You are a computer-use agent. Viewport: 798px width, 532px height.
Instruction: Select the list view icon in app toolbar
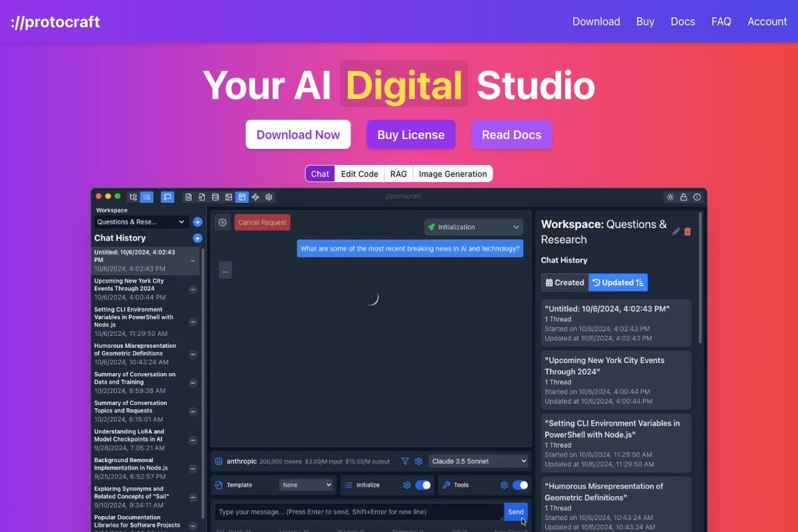pos(147,197)
